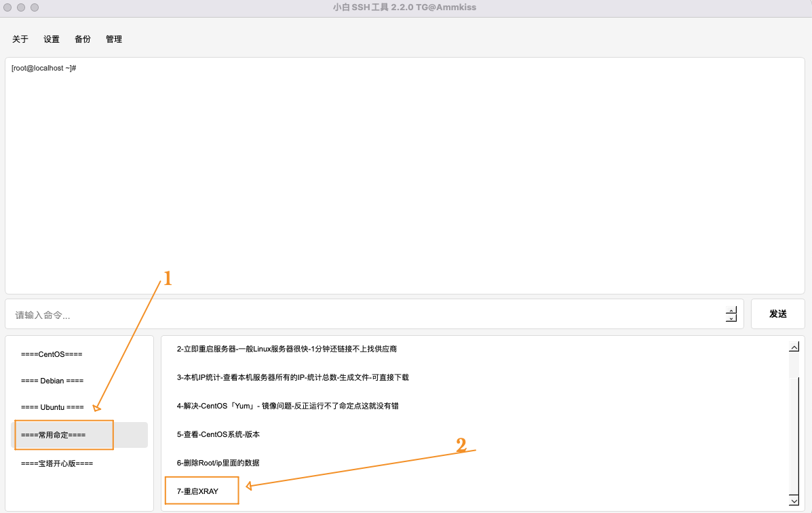The width and height of the screenshot is (812, 513).
Task: Choose command 5-查看-CentOS系统-版本
Action: click(218, 434)
